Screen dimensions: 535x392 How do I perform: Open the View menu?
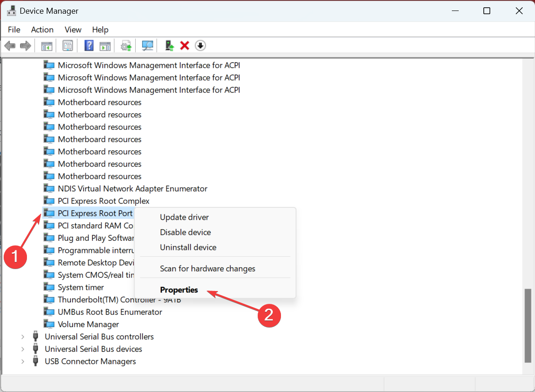[x=73, y=30]
